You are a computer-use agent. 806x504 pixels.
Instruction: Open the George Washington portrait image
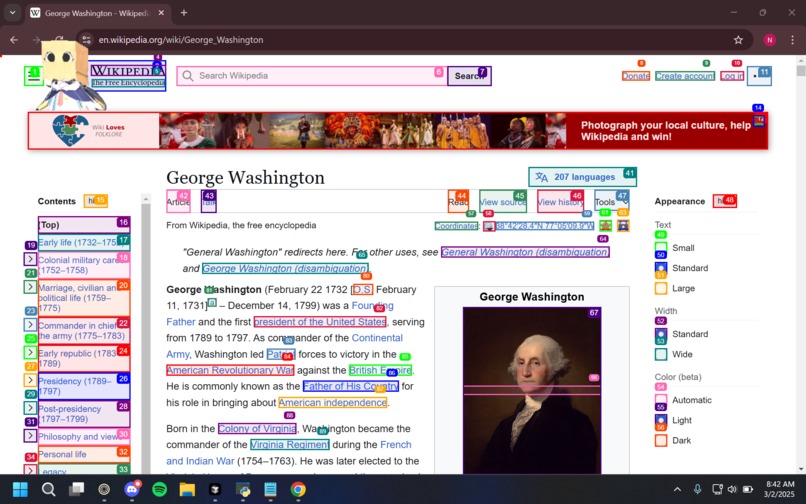(x=532, y=391)
